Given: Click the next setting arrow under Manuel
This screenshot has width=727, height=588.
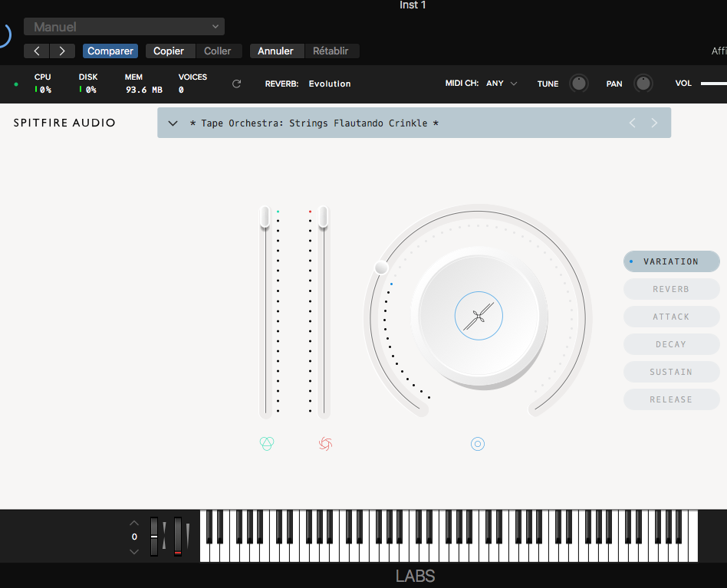Looking at the screenshot, I should pos(62,51).
